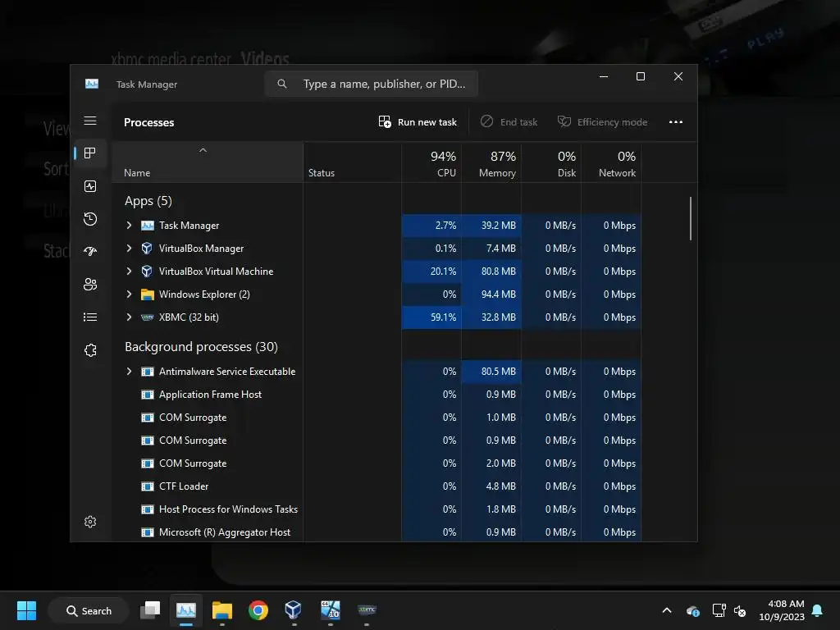
Task: Click the network icon in system tray
Action: (719, 610)
